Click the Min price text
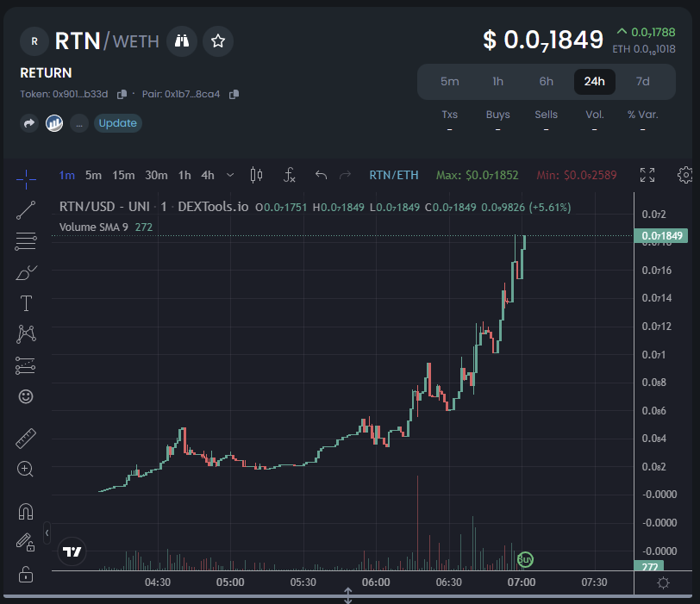 (577, 175)
